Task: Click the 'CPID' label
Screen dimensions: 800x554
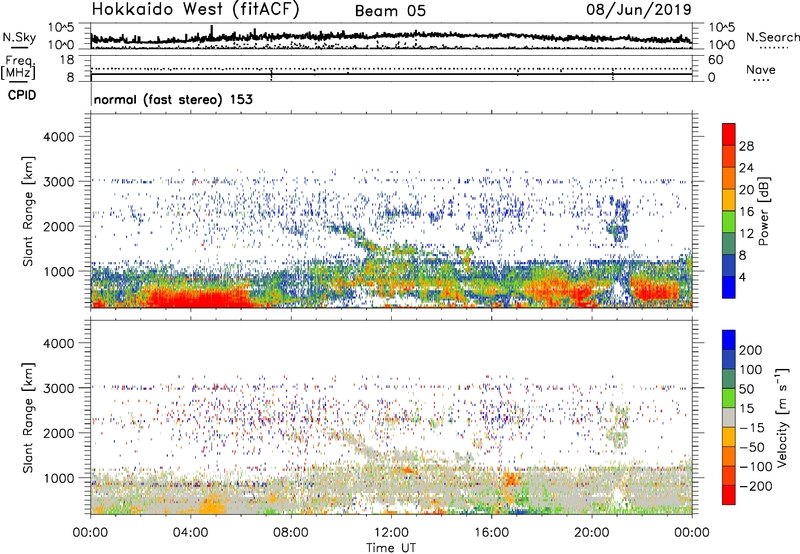Action: pyautogui.click(x=22, y=95)
